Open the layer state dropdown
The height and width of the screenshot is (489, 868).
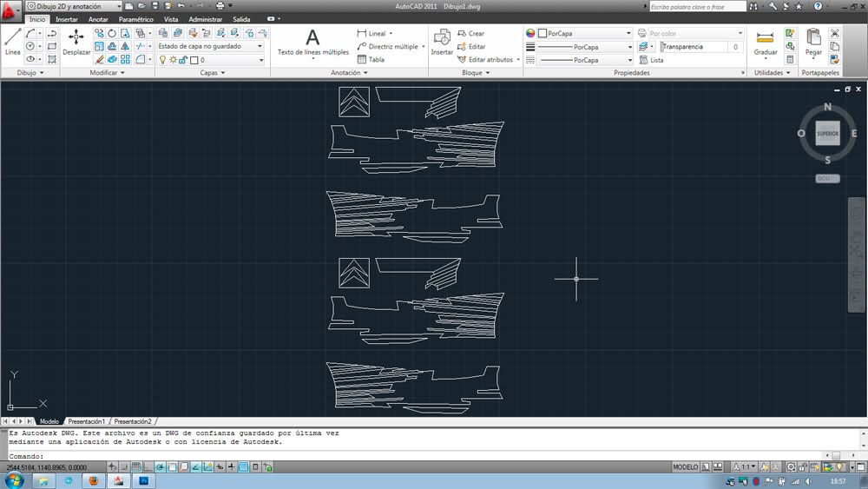point(210,47)
